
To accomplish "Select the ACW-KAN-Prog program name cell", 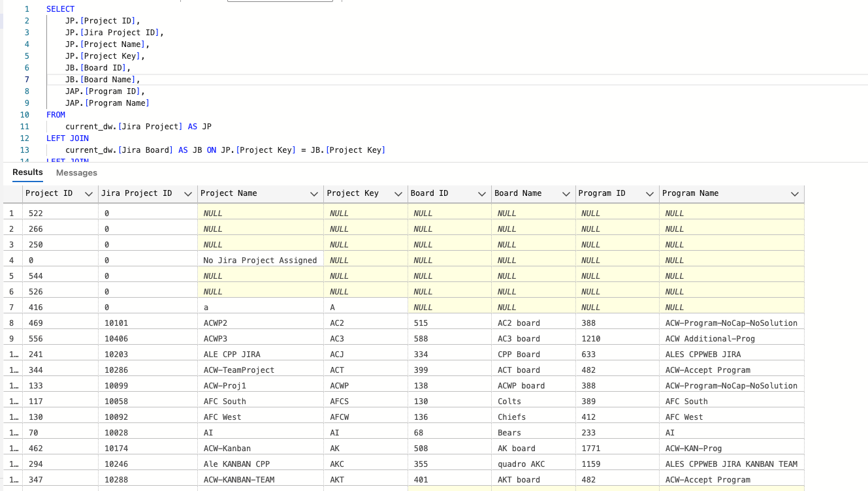I will tap(731, 449).
